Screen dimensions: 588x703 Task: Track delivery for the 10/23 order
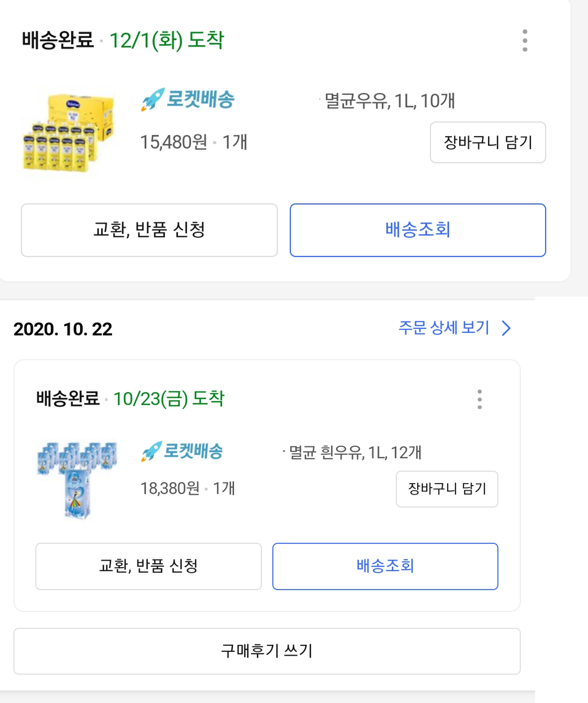point(385,566)
